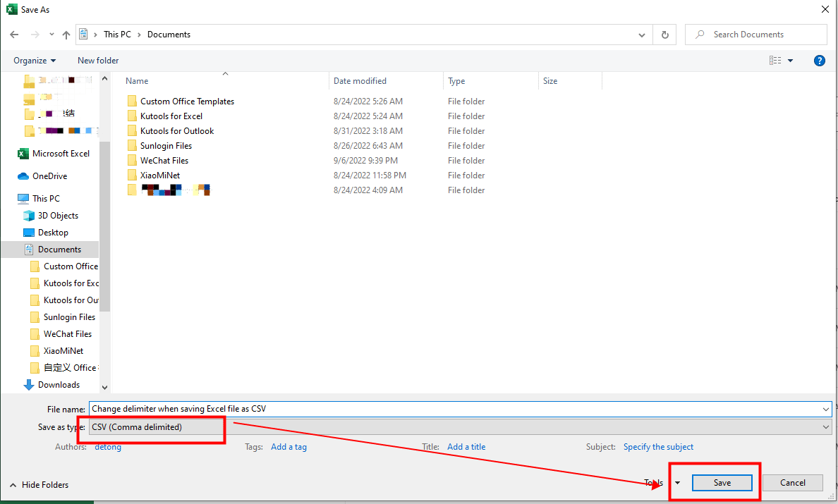Open the Tools dropdown arrow
This screenshot has height=504, width=838.
pos(677,483)
